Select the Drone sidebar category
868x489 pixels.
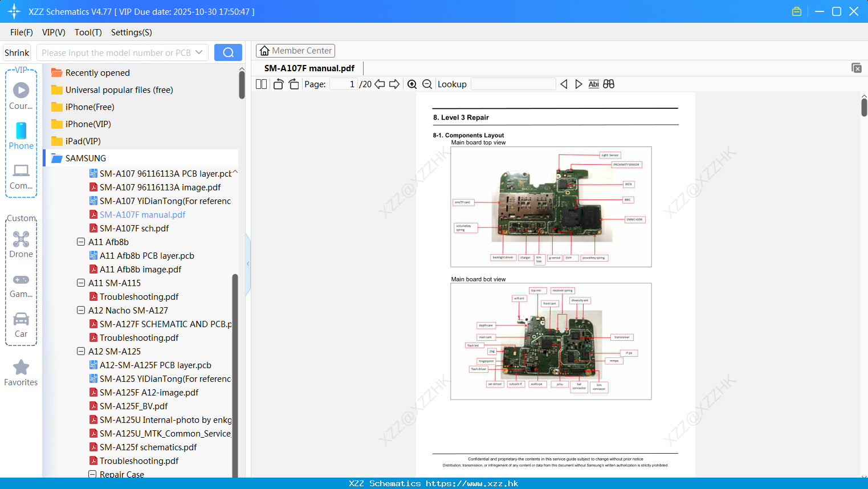point(21,244)
